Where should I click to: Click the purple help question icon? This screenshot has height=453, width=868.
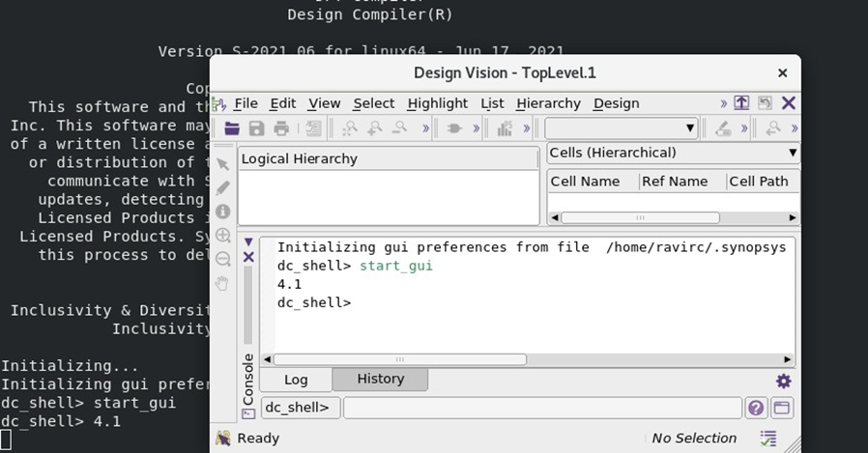pyautogui.click(x=756, y=409)
